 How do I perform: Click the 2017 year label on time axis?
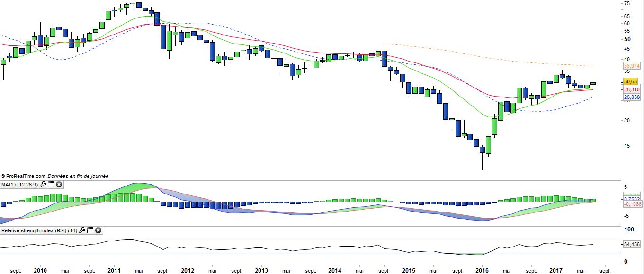556,271
